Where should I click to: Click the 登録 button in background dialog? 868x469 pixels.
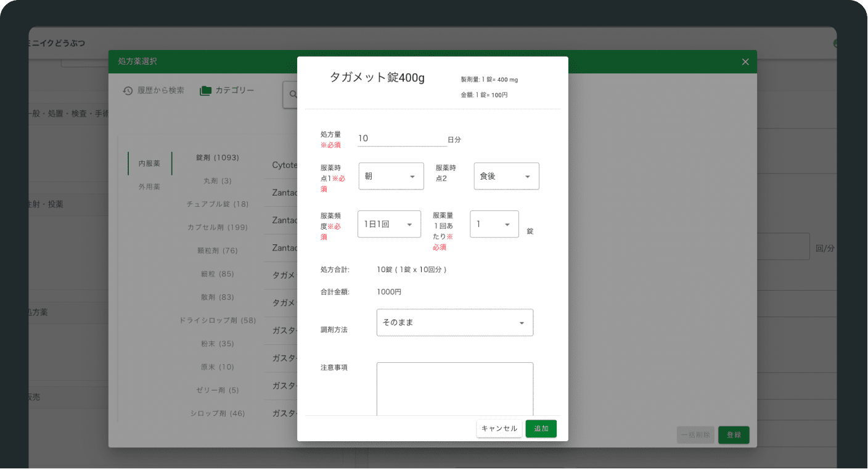(734, 435)
